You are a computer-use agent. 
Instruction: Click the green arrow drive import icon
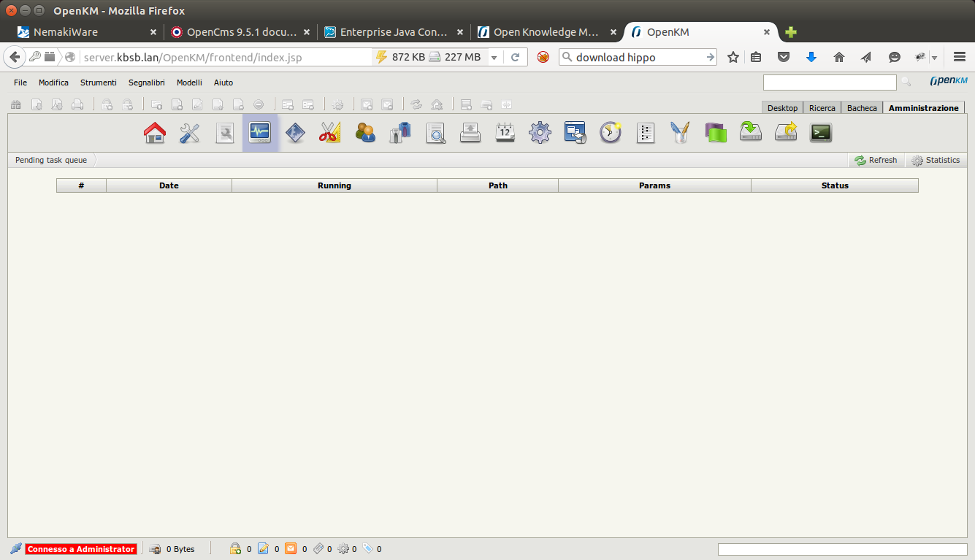(751, 133)
